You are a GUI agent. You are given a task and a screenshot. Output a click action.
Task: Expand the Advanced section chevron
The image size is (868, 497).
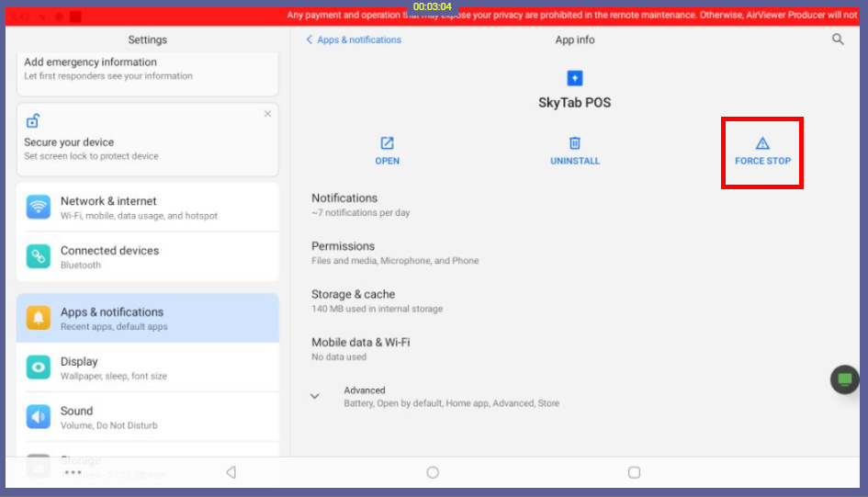click(x=314, y=396)
